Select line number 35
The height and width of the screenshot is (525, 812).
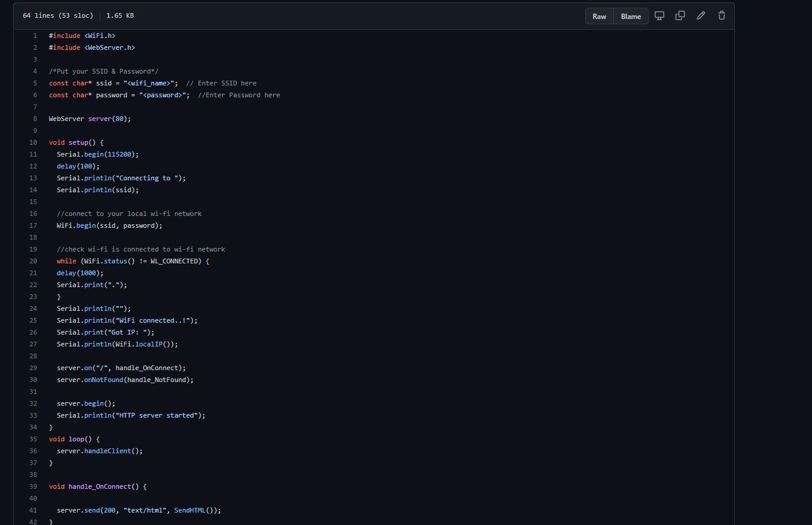tap(33, 439)
